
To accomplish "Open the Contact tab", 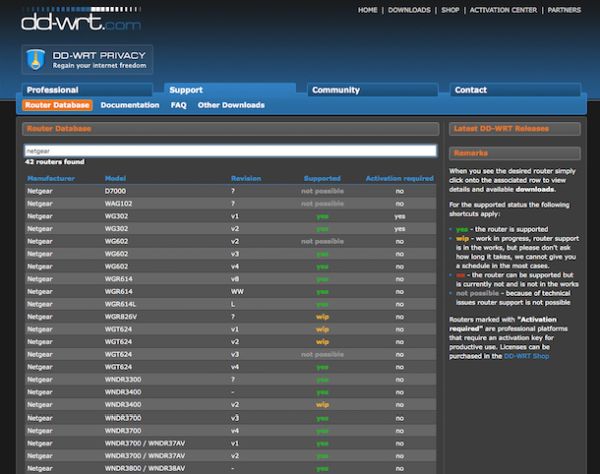I will (515, 90).
